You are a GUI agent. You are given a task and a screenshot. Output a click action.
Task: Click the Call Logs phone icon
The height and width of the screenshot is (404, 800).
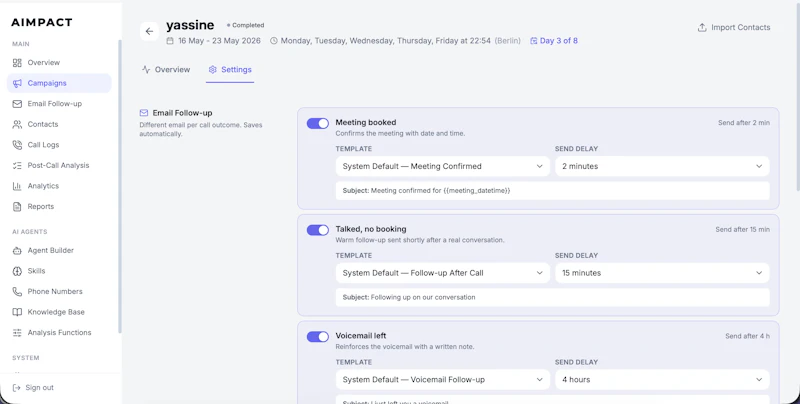pyautogui.click(x=17, y=145)
